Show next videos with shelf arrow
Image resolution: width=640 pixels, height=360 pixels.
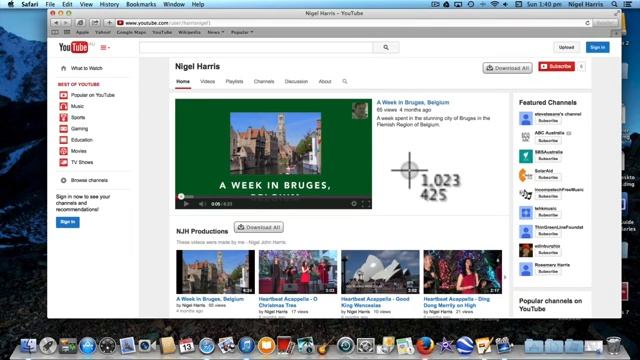click(505, 277)
